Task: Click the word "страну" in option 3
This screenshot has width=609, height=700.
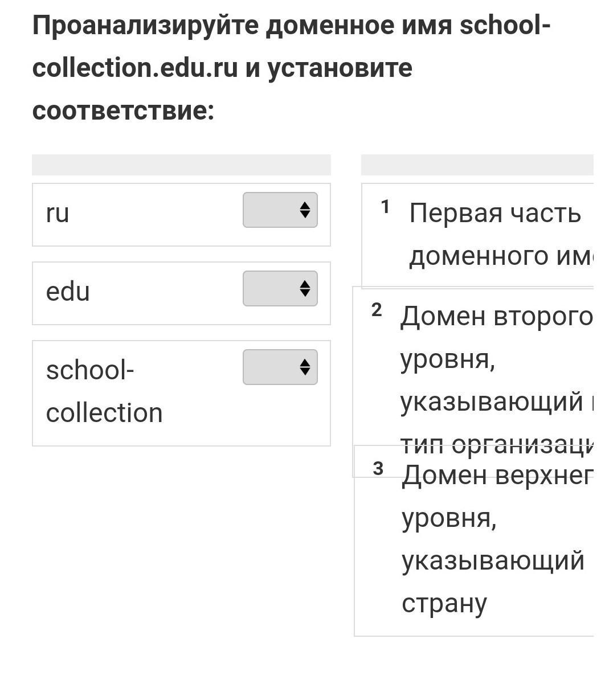Action: click(x=444, y=604)
